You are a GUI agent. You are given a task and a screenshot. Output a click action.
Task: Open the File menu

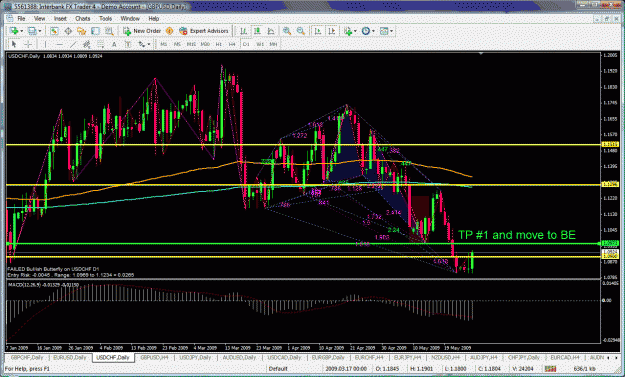point(21,19)
